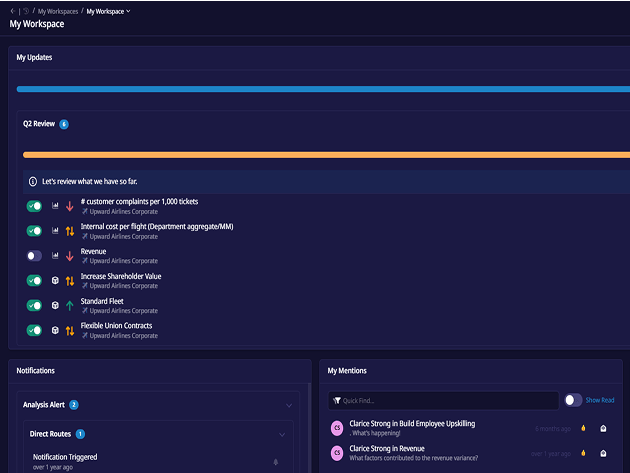Mark Build Employee Upskilling mention as read icon
Image resolution: width=630 pixels, height=473 pixels.
pyautogui.click(x=603, y=428)
